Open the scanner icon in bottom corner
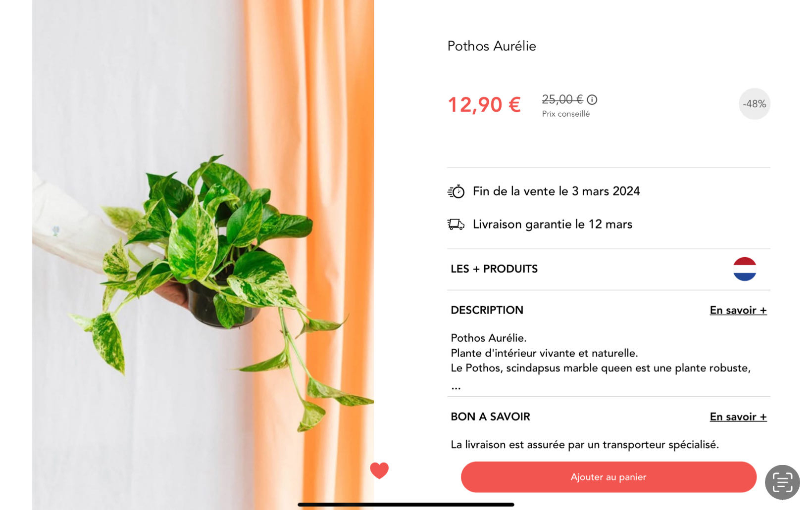 click(x=782, y=482)
